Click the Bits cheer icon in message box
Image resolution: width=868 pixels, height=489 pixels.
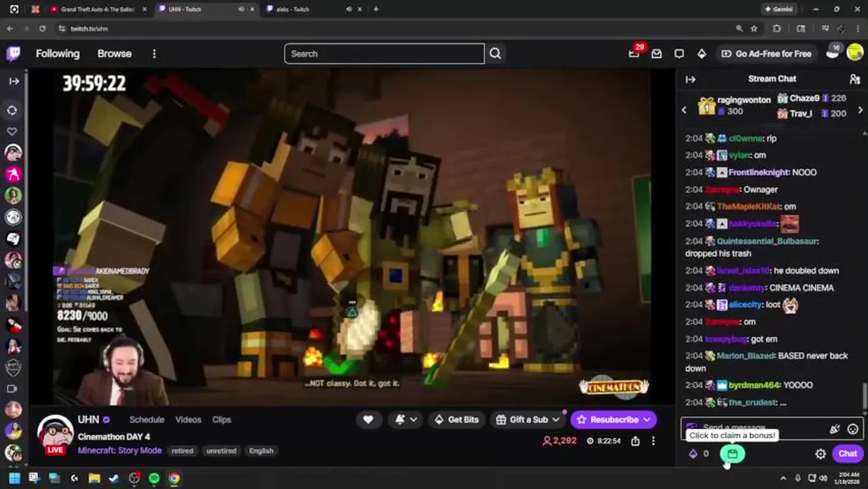[835, 429]
